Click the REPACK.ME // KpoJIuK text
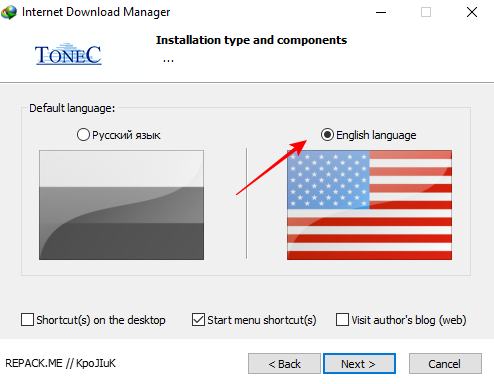494x384 pixels. [61, 363]
